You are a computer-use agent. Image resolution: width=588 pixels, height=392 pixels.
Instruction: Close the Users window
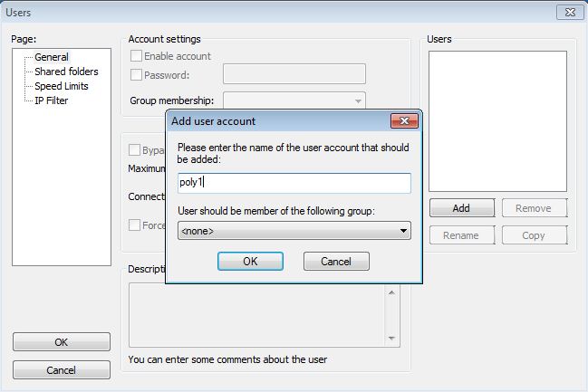[567, 12]
